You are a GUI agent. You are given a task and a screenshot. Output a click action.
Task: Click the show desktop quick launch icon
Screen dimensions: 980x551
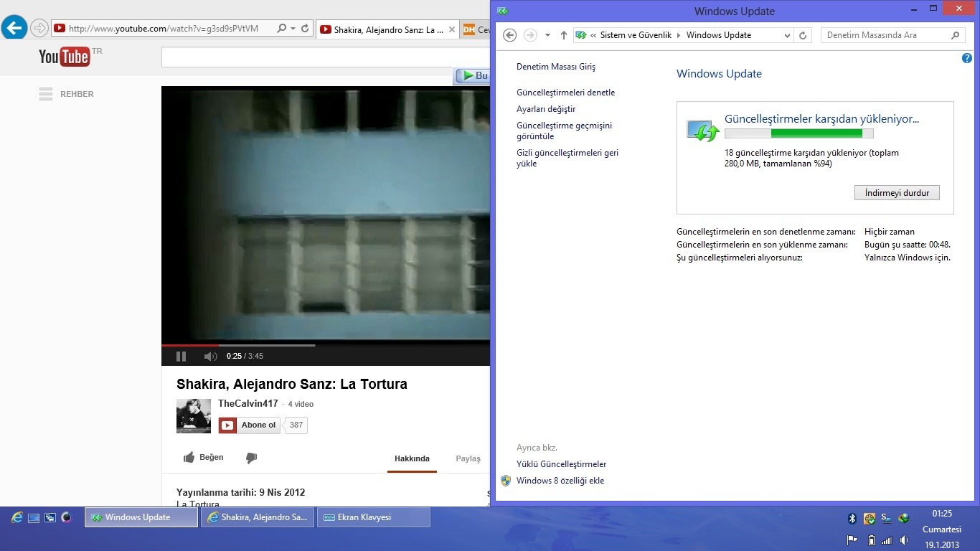[x=34, y=517]
